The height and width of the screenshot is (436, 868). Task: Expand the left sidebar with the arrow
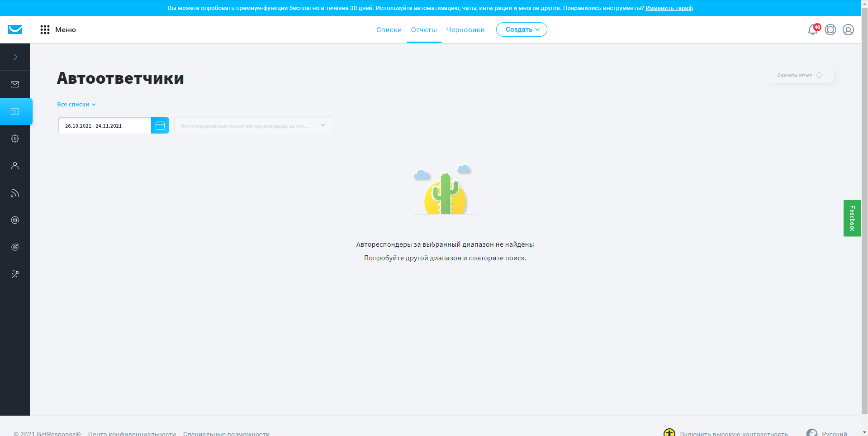[x=15, y=57]
